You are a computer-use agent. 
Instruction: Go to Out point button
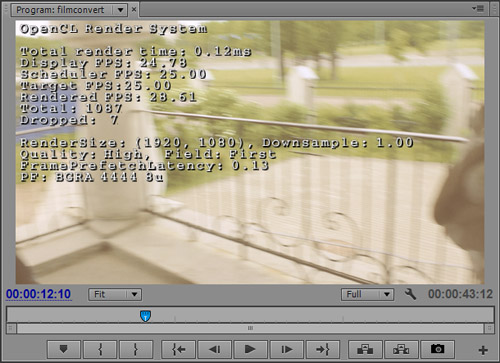(x=323, y=349)
